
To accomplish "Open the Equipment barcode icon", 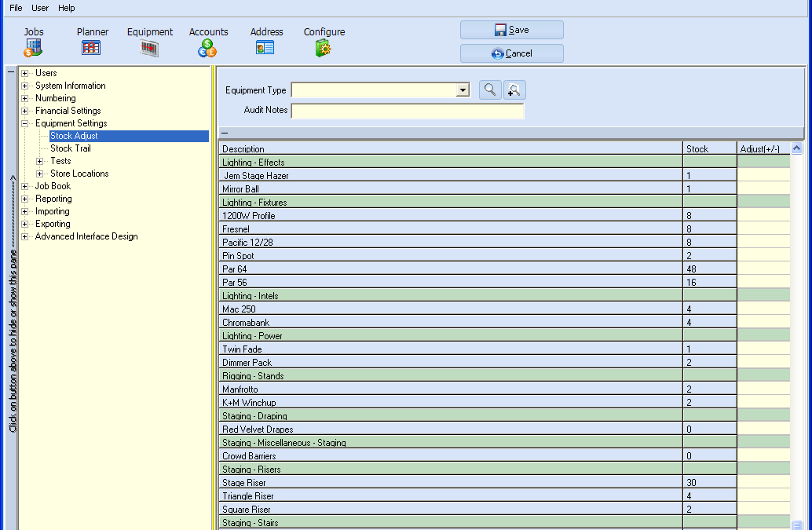I will (149, 48).
